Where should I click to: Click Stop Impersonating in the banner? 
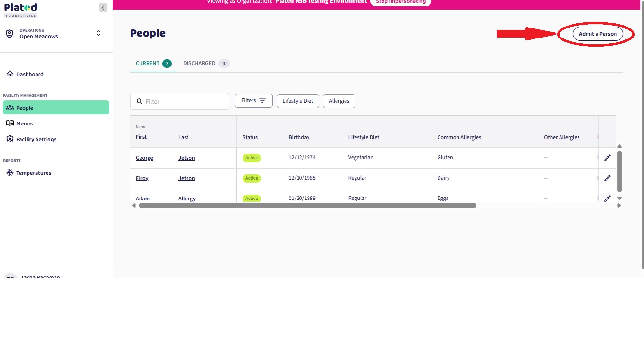click(x=401, y=2)
